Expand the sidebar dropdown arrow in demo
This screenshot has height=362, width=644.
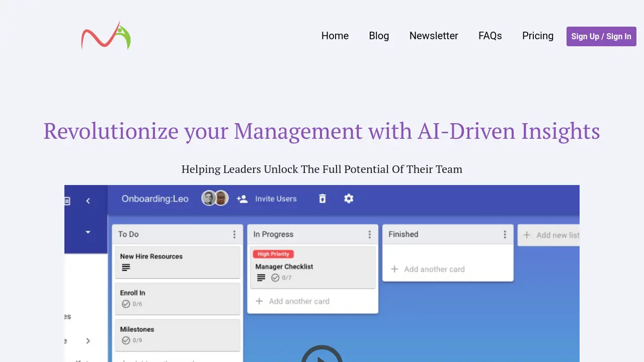click(x=88, y=232)
